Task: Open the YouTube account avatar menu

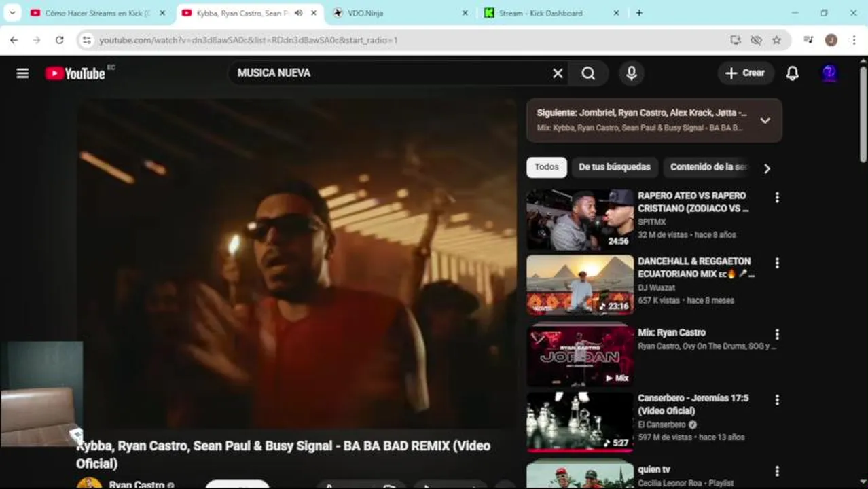Action: (829, 73)
